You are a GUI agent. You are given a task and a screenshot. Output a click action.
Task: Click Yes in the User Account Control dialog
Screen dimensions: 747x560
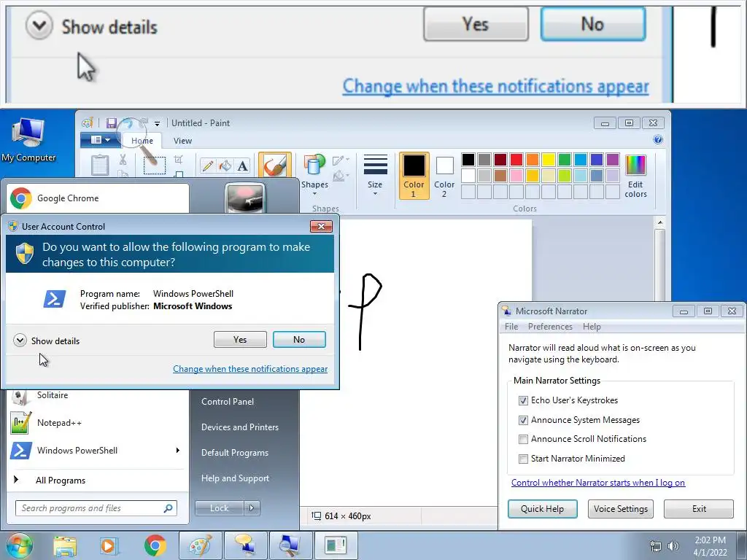[x=240, y=340]
